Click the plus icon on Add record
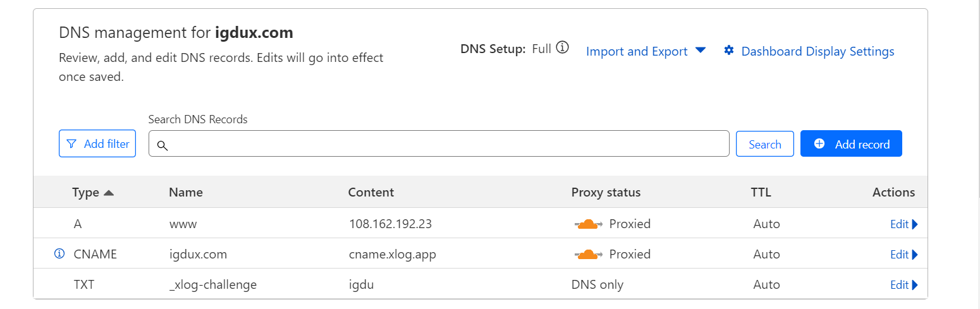This screenshot has height=309, width=980. click(819, 143)
